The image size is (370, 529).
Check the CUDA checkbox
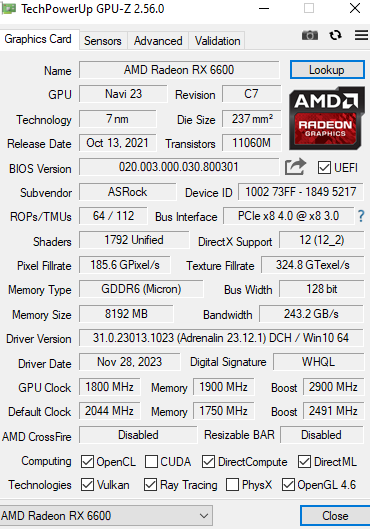pos(151,462)
